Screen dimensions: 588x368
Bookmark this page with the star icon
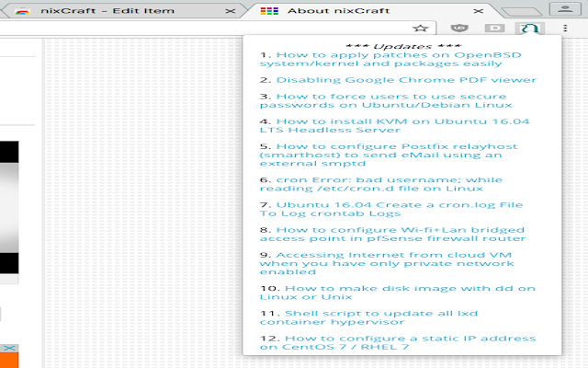pyautogui.click(x=420, y=28)
